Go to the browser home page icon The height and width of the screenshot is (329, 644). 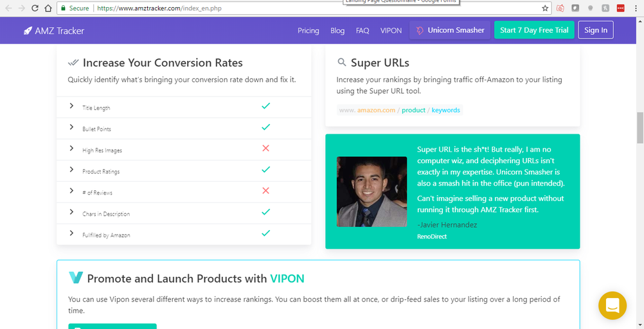point(48,8)
